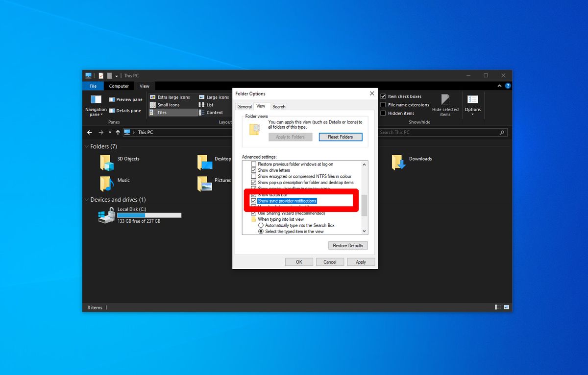Screen dimensions: 588x375
Task: Collapse the ribbon with the chevron
Action: [499, 86]
